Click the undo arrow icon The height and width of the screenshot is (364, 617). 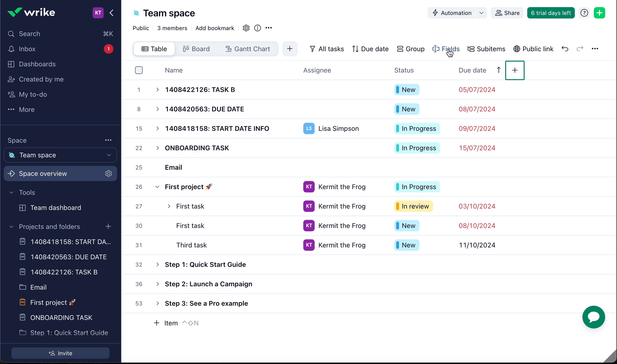tap(565, 49)
